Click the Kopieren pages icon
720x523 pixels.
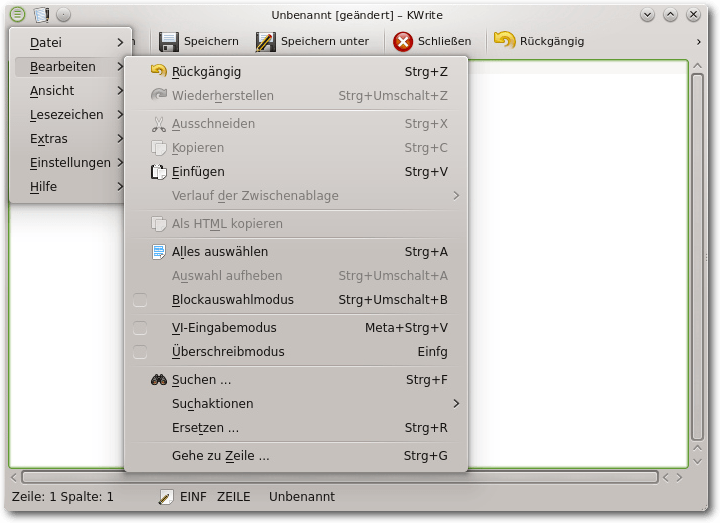tap(159, 148)
